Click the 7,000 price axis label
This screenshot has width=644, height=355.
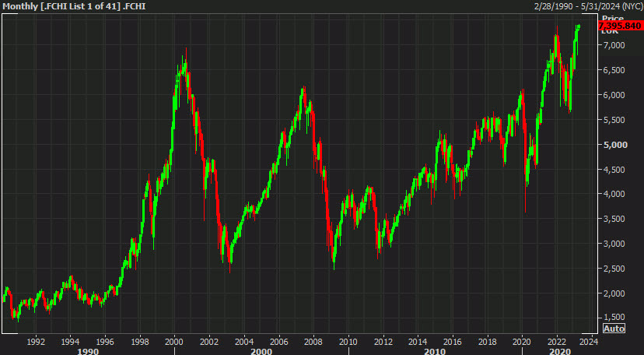[x=614, y=45]
